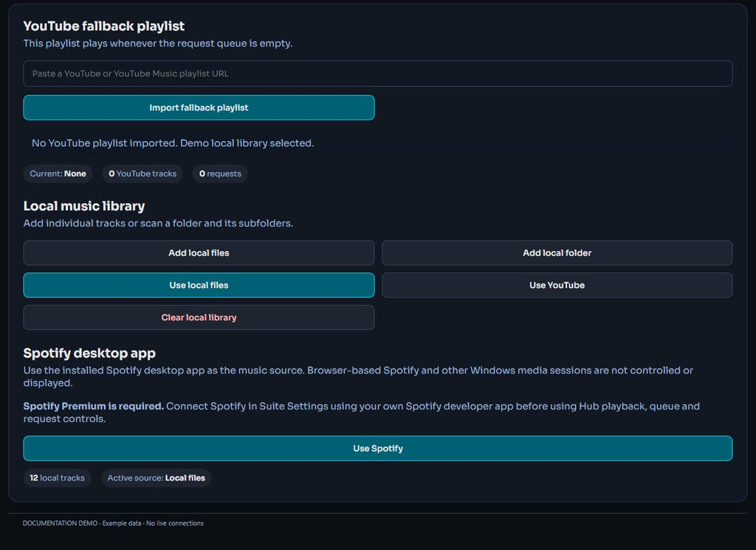Click the '12 local tracks' pill
The width and height of the screenshot is (756, 550).
[57, 478]
